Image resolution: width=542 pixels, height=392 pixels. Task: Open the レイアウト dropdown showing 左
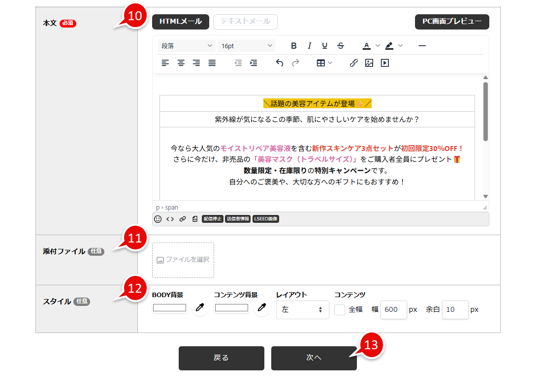tap(302, 309)
